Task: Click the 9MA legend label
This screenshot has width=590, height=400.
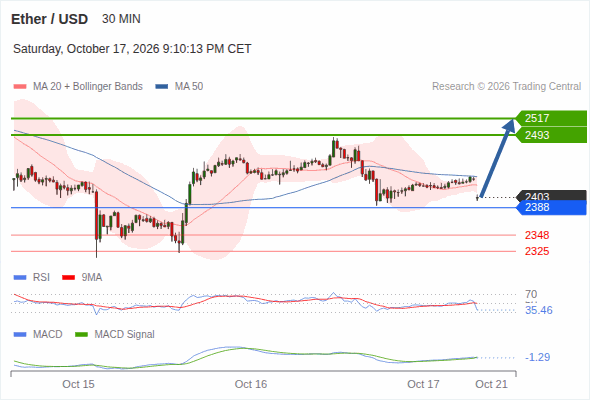Action: [92, 277]
